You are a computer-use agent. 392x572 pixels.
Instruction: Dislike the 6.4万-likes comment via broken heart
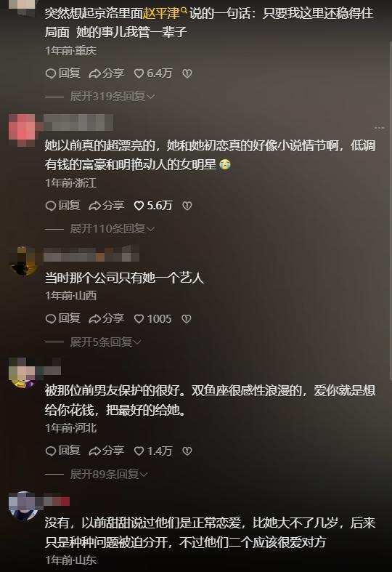(187, 73)
